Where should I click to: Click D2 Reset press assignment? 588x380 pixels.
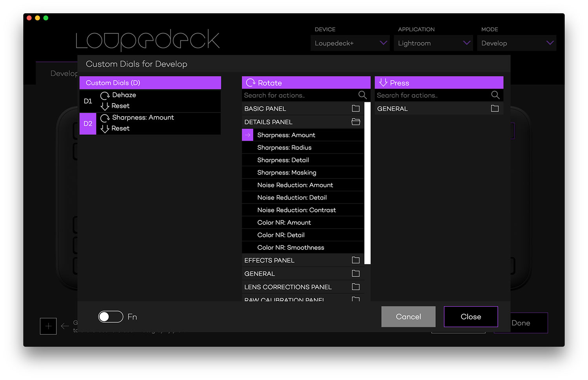(120, 129)
